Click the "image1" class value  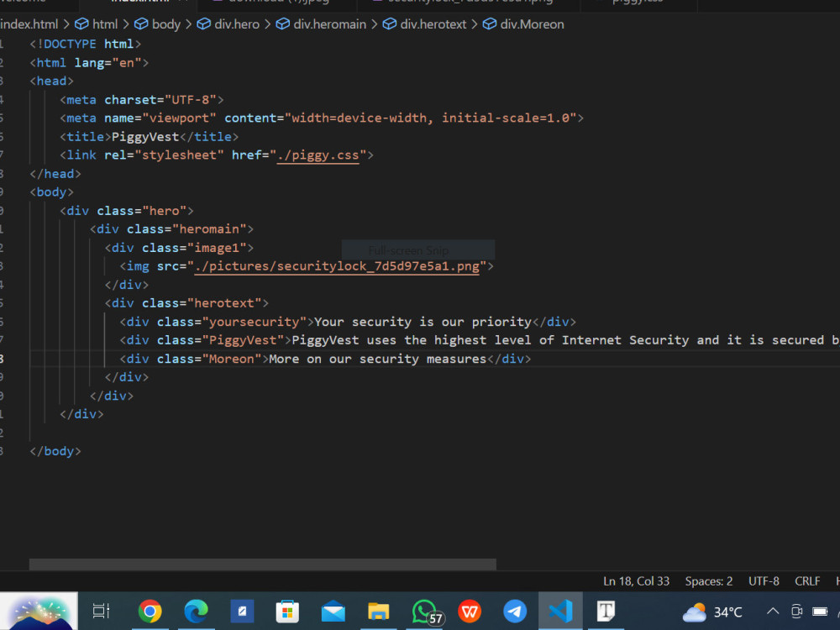217,248
